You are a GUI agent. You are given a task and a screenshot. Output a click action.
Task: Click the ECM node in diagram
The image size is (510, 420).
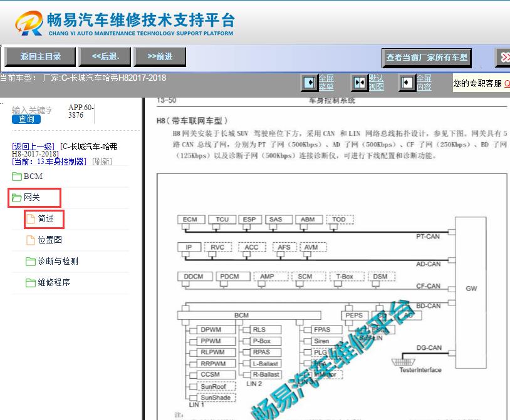coord(192,220)
